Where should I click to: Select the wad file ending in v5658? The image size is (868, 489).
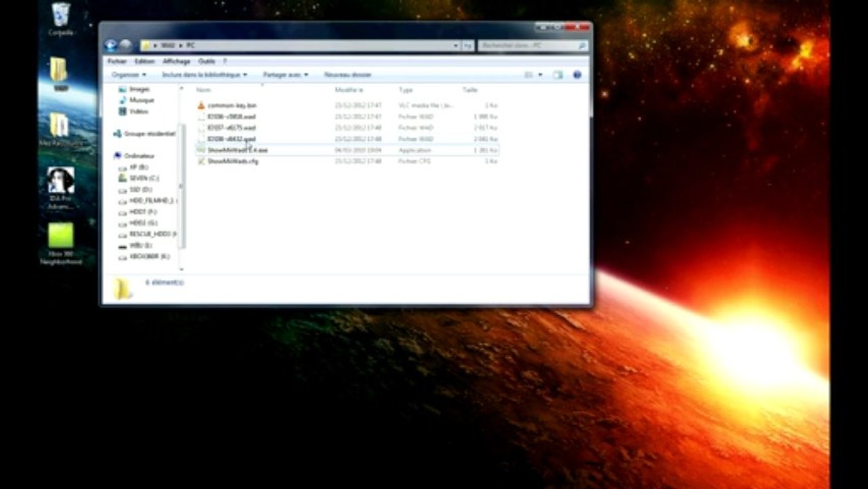pyautogui.click(x=231, y=117)
